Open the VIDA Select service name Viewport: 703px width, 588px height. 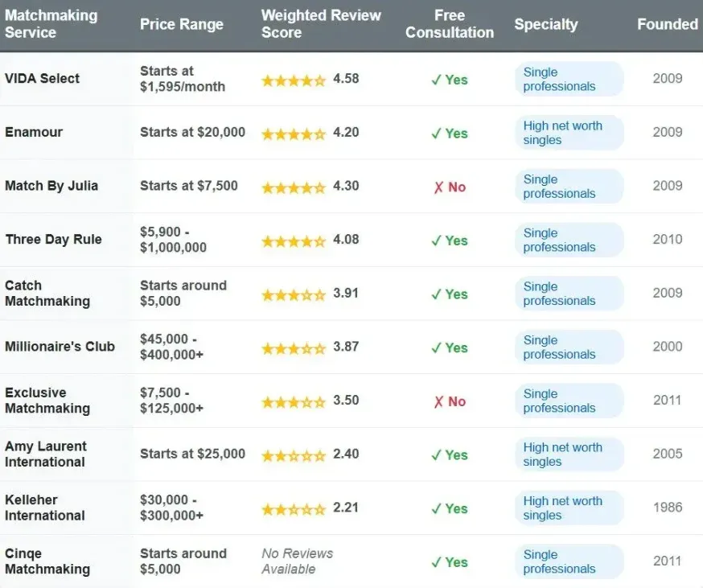point(43,78)
